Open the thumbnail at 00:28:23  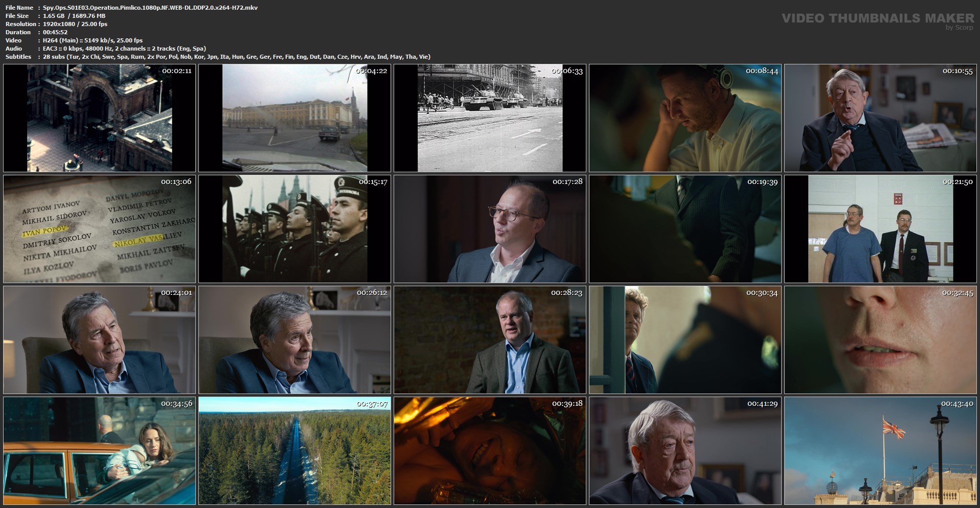pos(490,340)
